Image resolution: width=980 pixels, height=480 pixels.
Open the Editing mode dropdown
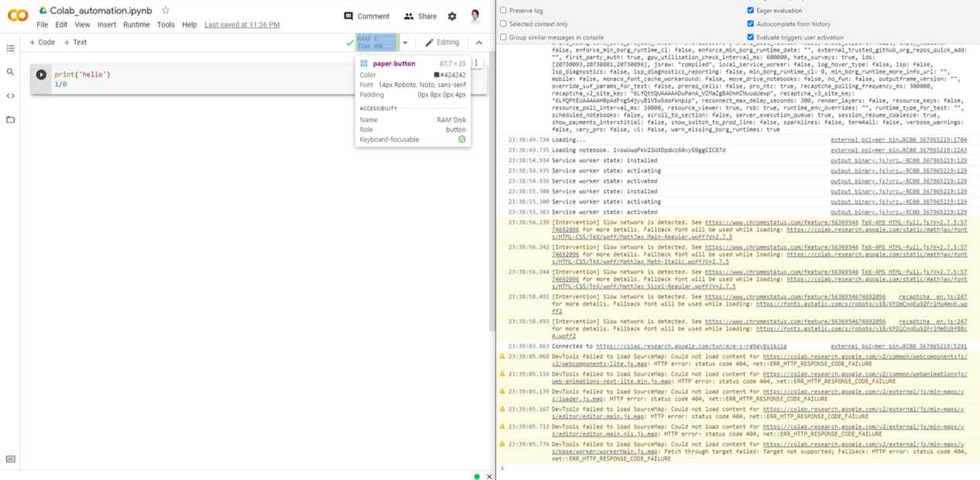click(x=442, y=43)
